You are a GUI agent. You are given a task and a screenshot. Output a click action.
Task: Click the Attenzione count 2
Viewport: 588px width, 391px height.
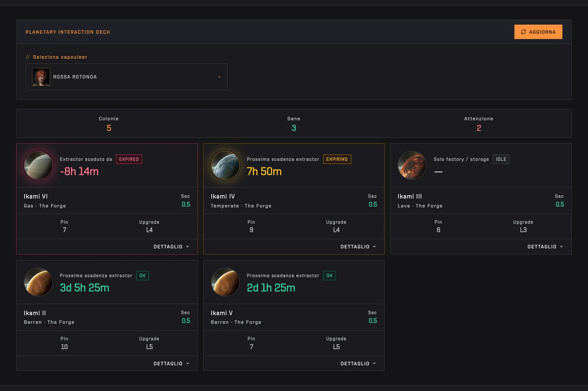click(x=479, y=128)
